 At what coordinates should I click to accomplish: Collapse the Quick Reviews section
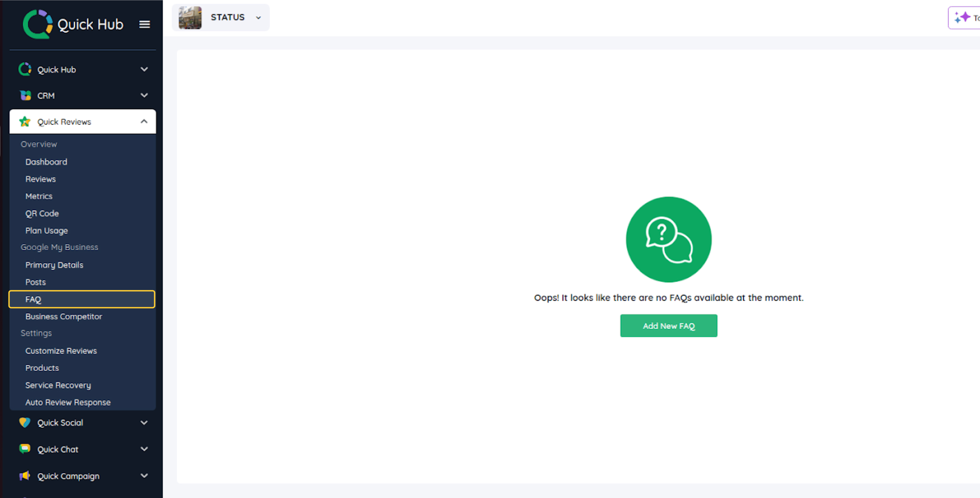(x=144, y=122)
